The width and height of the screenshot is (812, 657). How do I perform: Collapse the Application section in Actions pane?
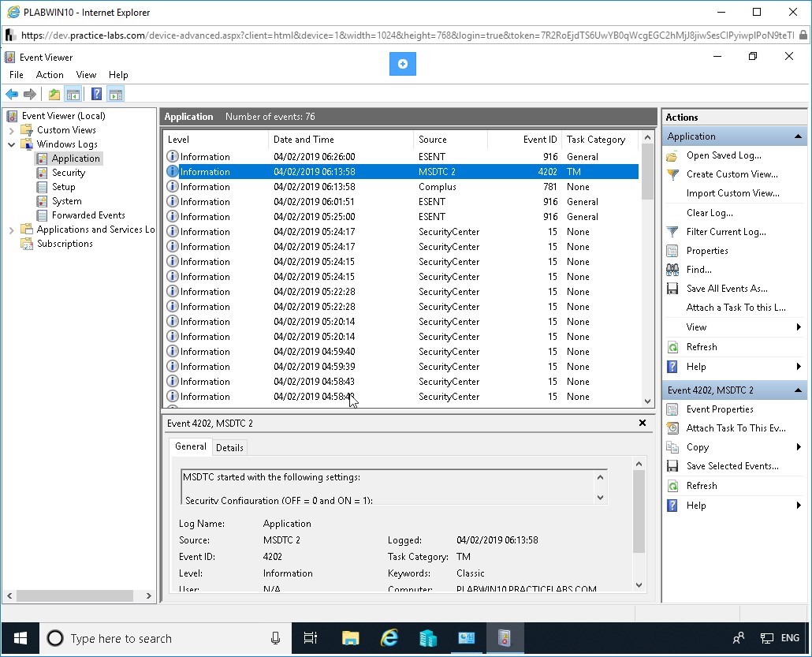tap(798, 136)
